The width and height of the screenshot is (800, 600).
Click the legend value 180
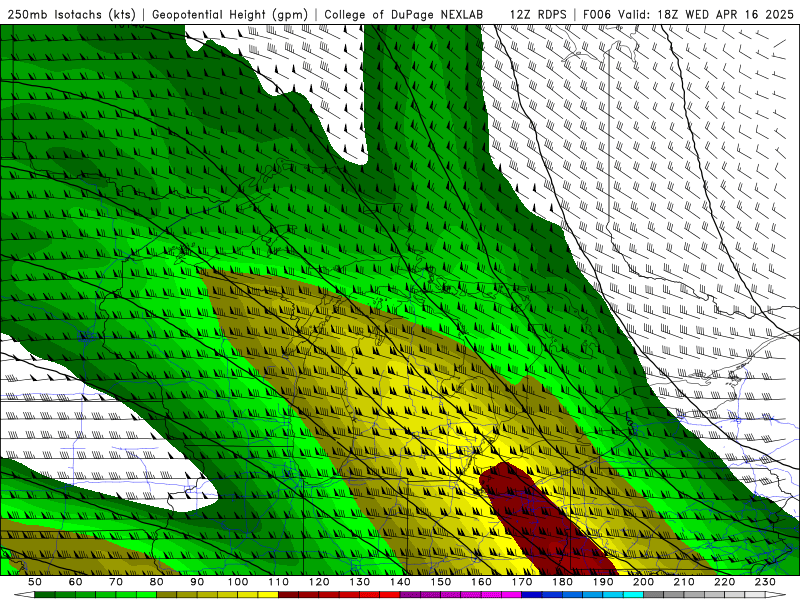[562, 582]
